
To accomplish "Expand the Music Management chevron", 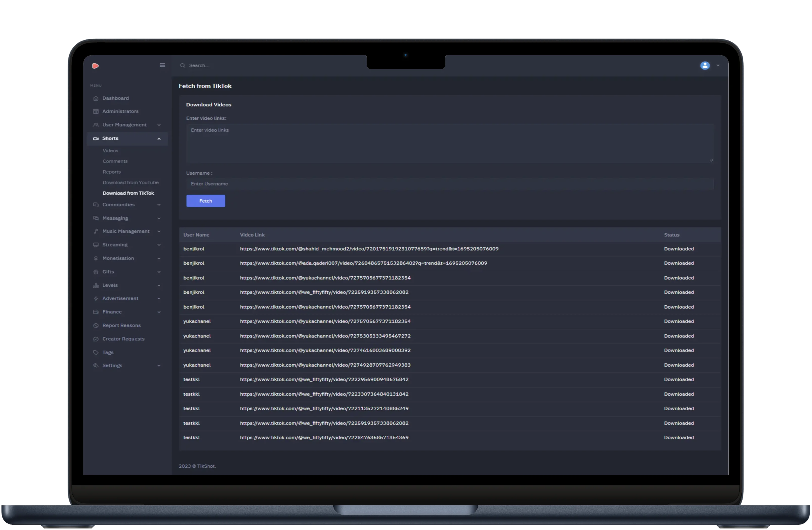I will point(159,231).
